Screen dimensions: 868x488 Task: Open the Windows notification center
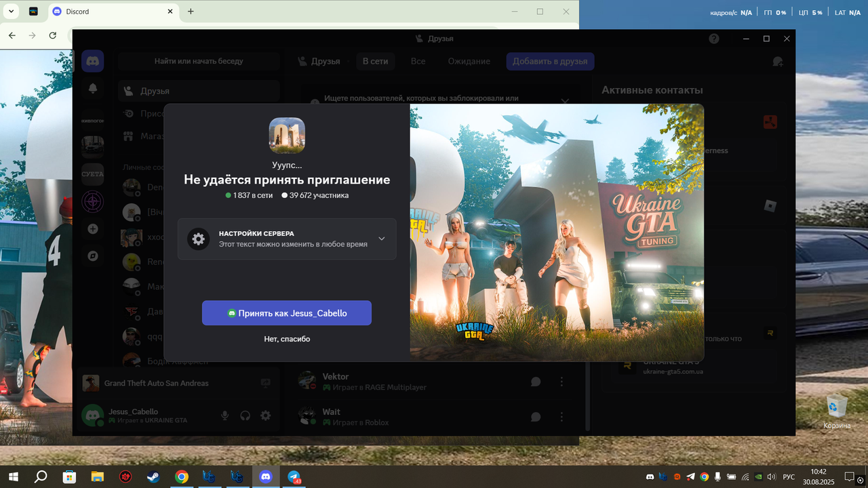tap(850, 476)
